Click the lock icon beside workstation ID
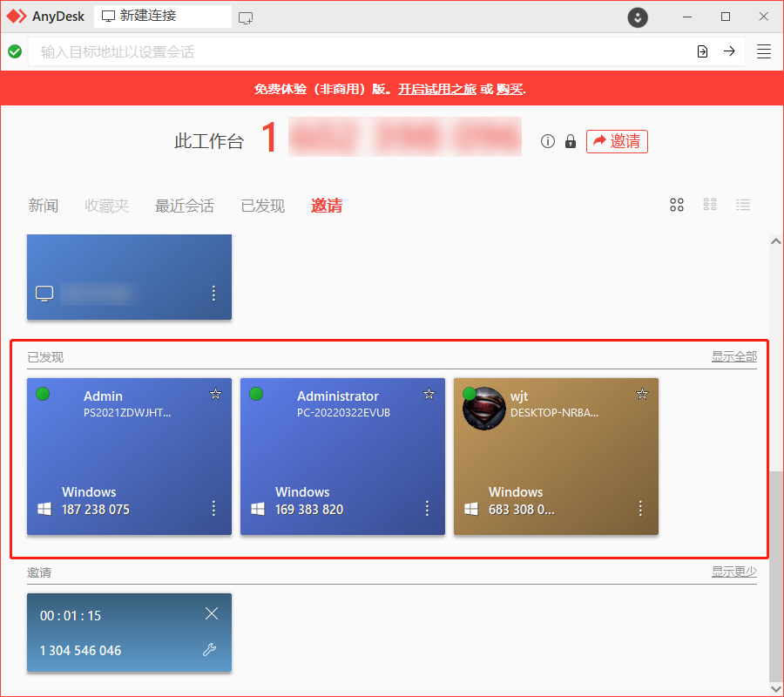This screenshot has width=784, height=697. (571, 141)
